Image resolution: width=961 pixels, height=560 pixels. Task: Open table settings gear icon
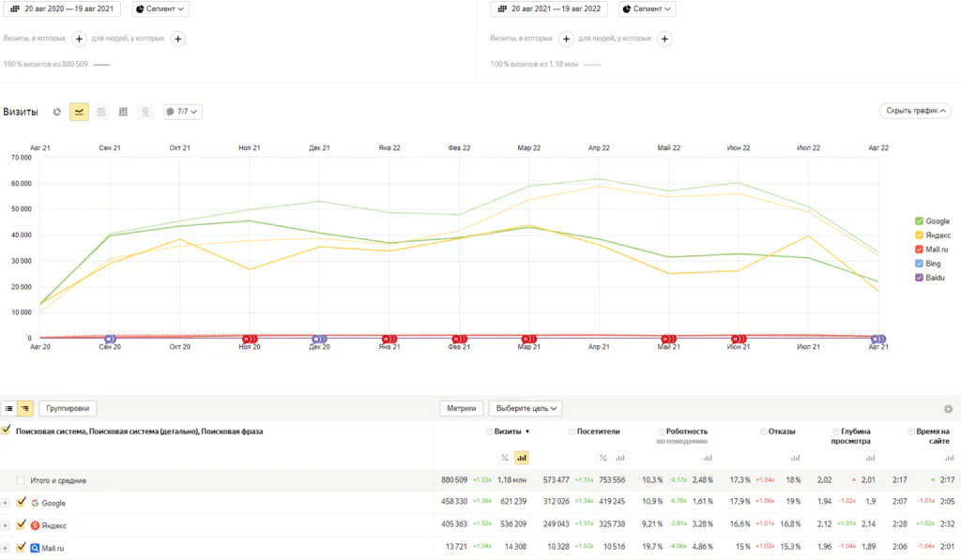click(x=948, y=409)
